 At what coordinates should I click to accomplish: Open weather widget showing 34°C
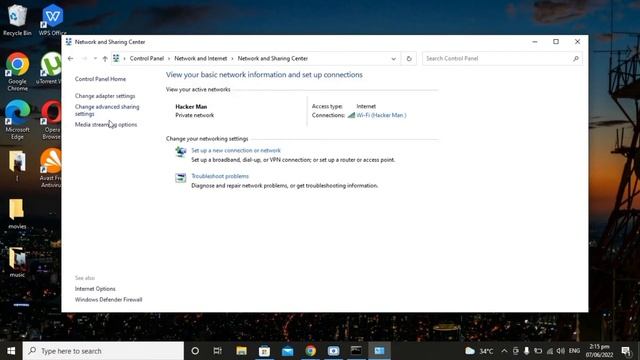(480, 351)
